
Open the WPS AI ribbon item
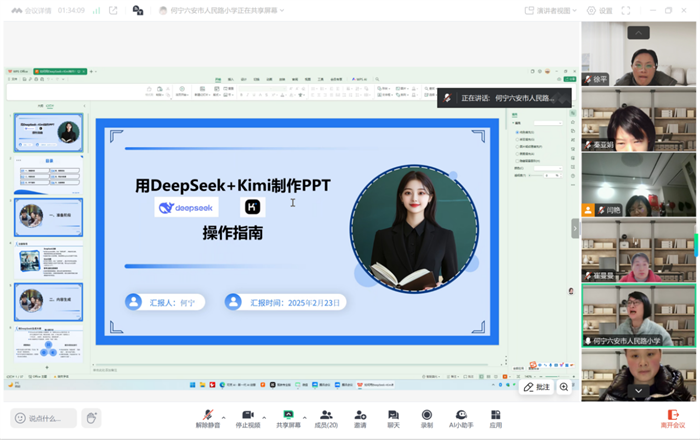coord(359,79)
